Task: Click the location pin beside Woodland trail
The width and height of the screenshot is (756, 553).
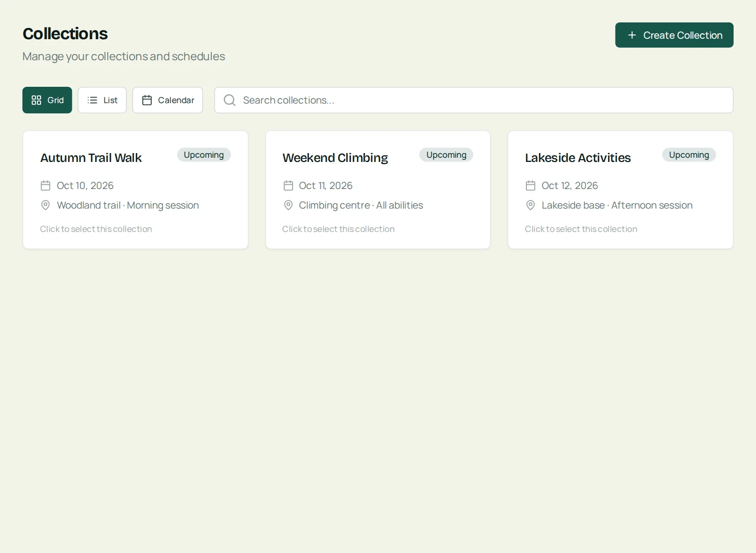Action: click(x=45, y=205)
